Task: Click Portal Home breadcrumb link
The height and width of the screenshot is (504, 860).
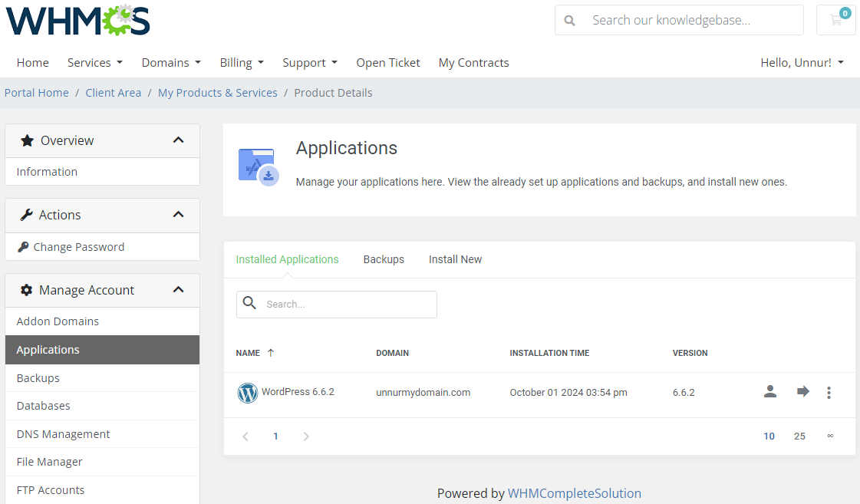Action: (x=37, y=94)
